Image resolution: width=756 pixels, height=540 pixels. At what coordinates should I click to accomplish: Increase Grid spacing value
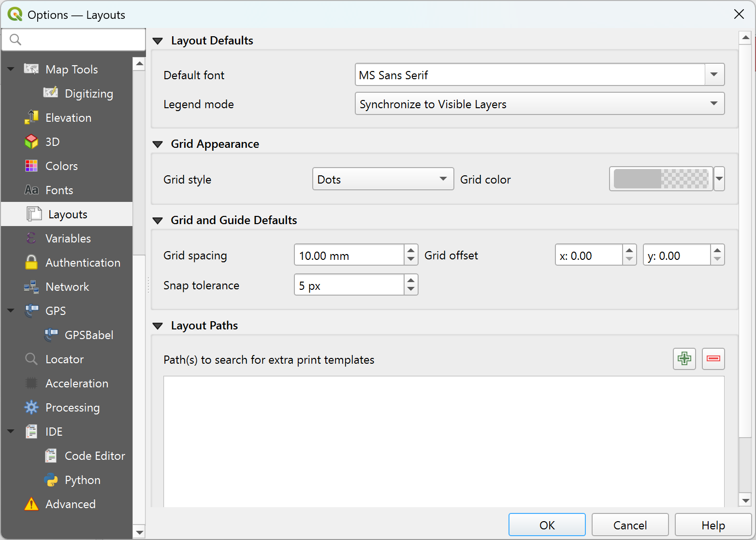(411, 250)
